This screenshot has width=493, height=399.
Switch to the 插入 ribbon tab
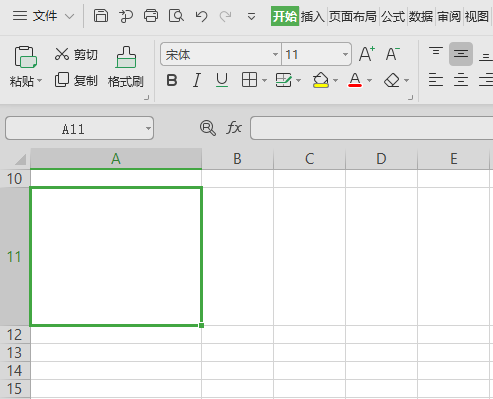(x=313, y=16)
